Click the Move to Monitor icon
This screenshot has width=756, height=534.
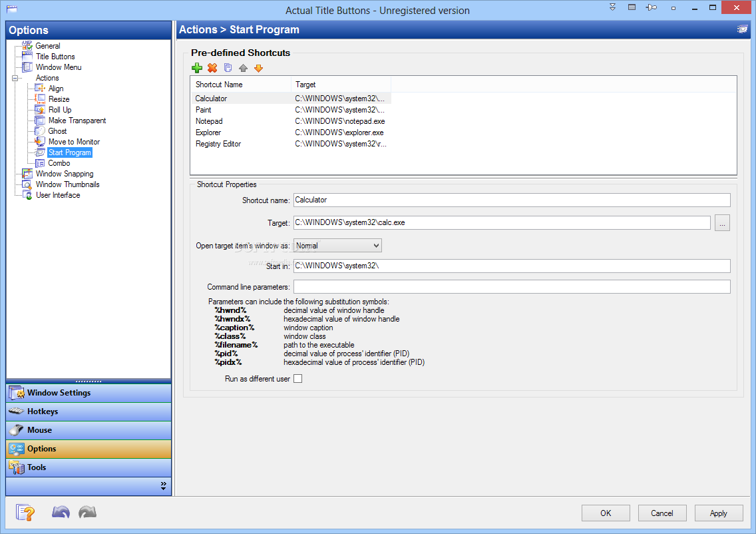click(40, 141)
